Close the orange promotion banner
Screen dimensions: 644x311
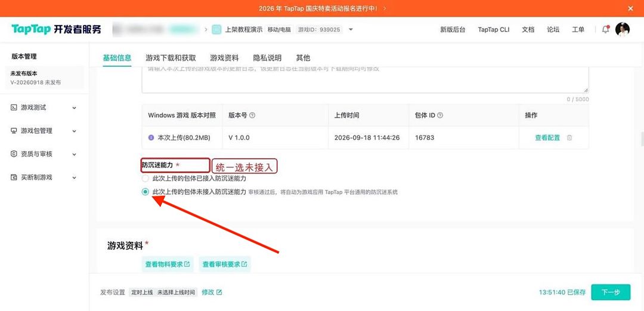click(x=630, y=8)
